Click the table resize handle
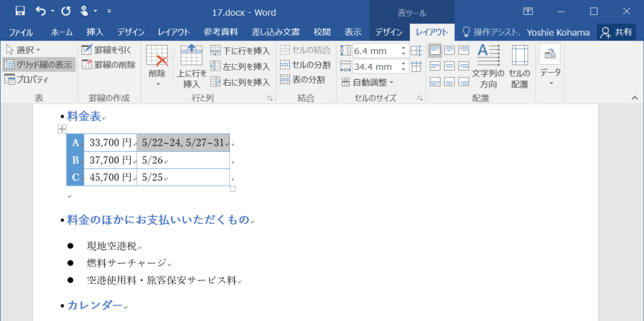 tap(233, 189)
